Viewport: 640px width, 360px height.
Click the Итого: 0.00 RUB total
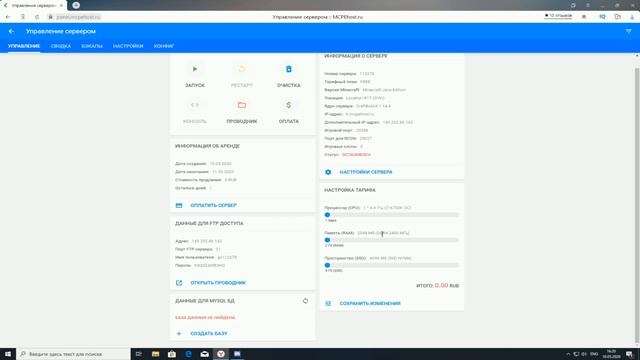(438, 285)
